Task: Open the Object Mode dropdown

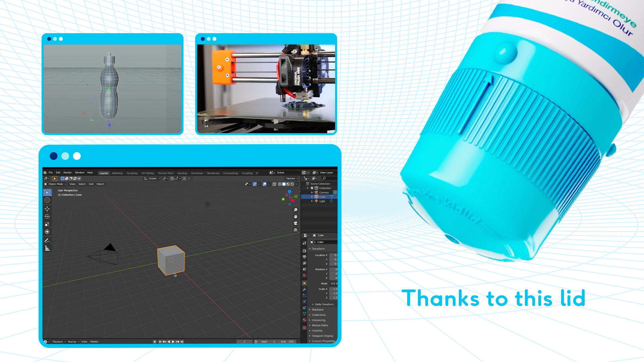Action: (x=56, y=184)
